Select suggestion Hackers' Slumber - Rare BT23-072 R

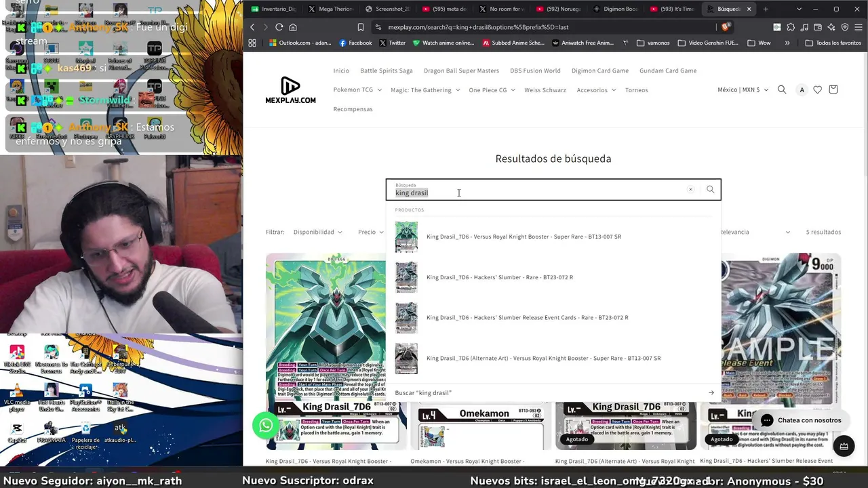tap(553, 277)
